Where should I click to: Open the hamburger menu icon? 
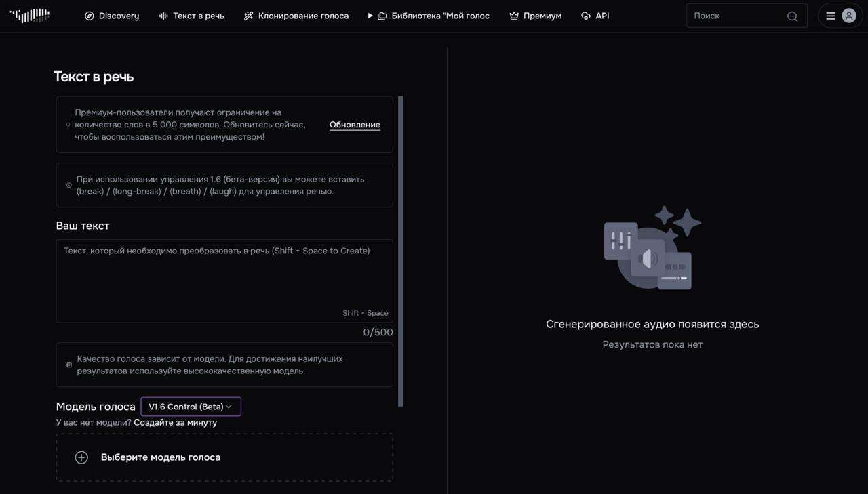[x=831, y=16]
